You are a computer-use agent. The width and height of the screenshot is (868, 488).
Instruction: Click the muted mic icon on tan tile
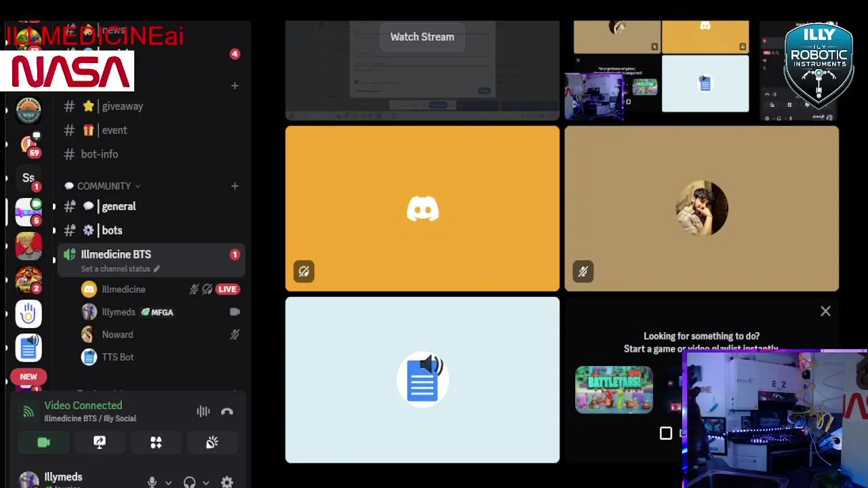583,272
